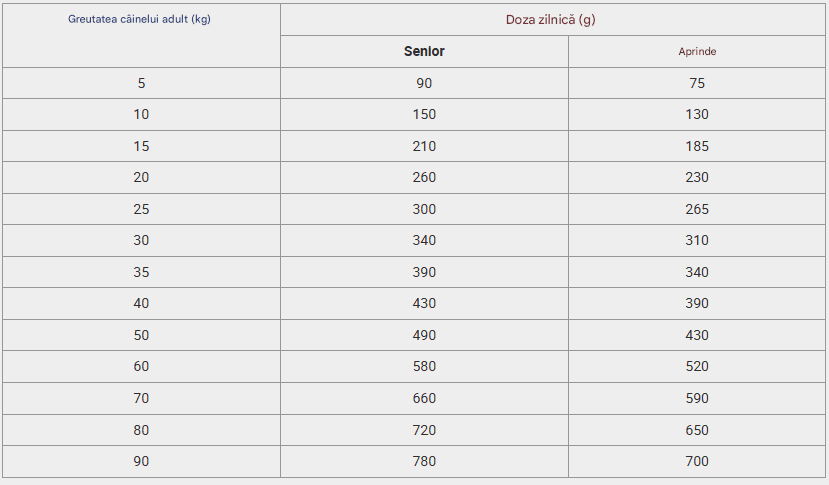Screen dimensions: 829x485
Task: Click the Aprinde dose value 650
Action: pos(697,430)
